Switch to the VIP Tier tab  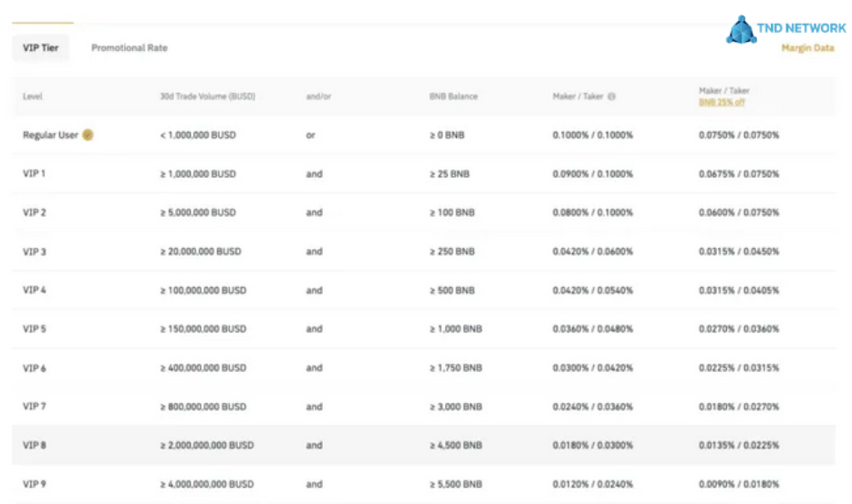coord(40,47)
